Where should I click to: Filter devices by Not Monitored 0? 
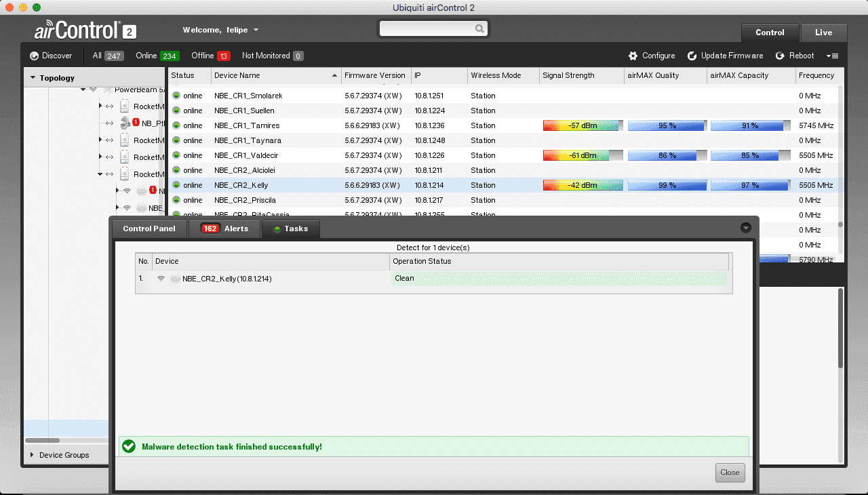point(273,56)
